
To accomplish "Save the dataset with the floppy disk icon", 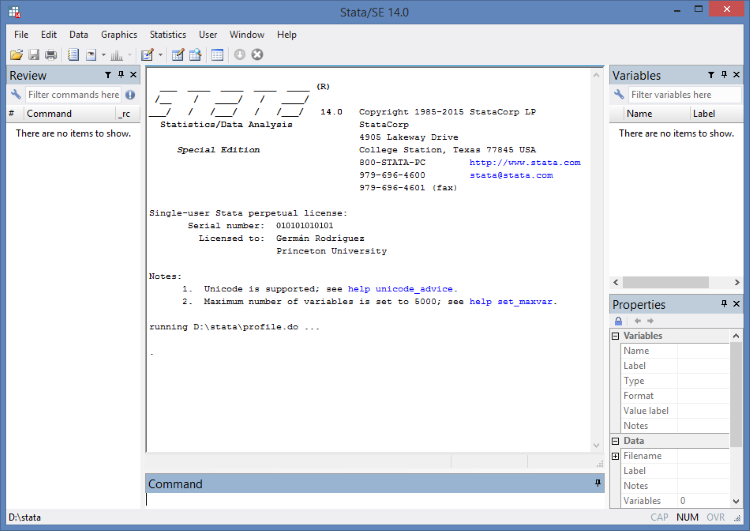I will point(33,55).
